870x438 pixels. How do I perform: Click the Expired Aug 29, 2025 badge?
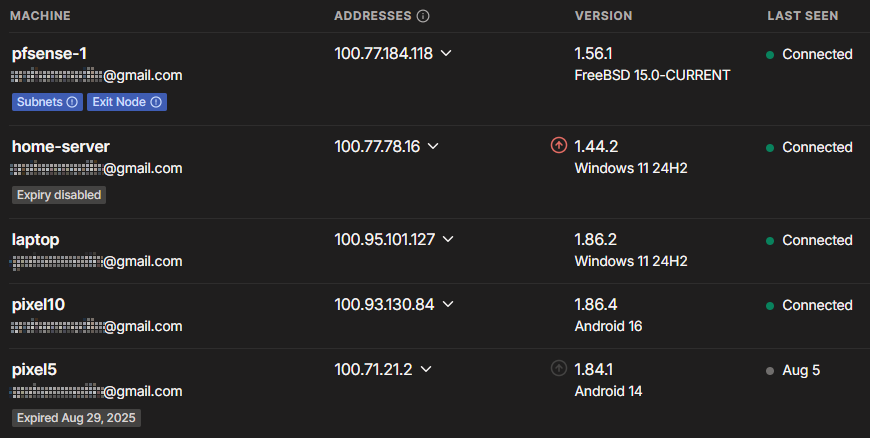pos(76,418)
